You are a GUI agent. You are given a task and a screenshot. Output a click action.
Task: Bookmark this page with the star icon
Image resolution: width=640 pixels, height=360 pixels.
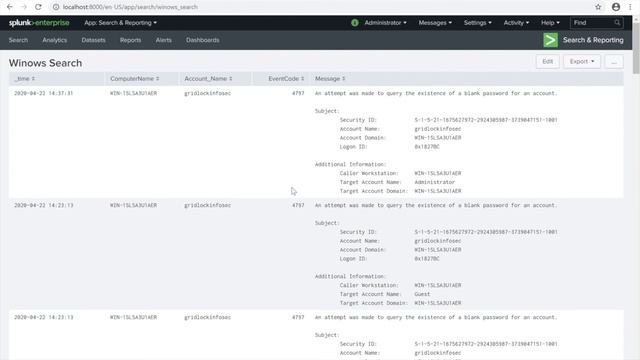pos(598,7)
